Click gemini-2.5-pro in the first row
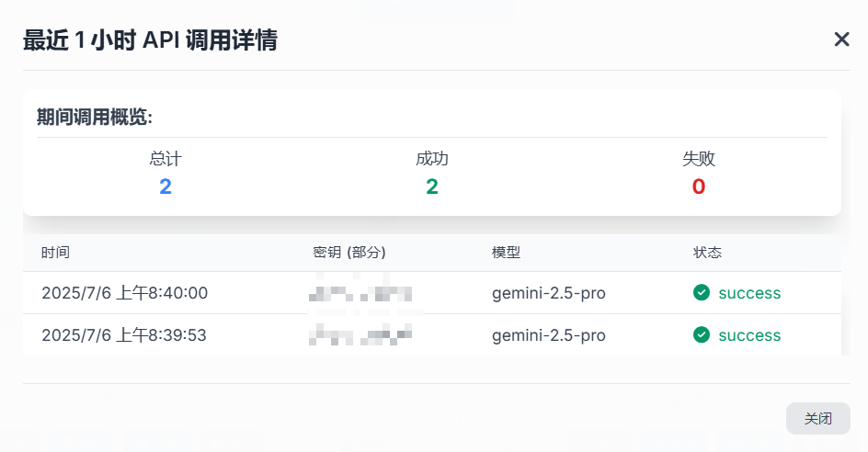The width and height of the screenshot is (868, 452). (x=549, y=293)
